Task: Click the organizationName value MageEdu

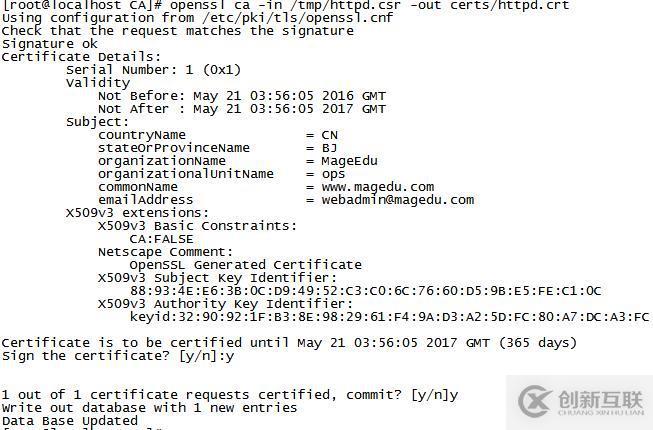Action: click(x=349, y=161)
